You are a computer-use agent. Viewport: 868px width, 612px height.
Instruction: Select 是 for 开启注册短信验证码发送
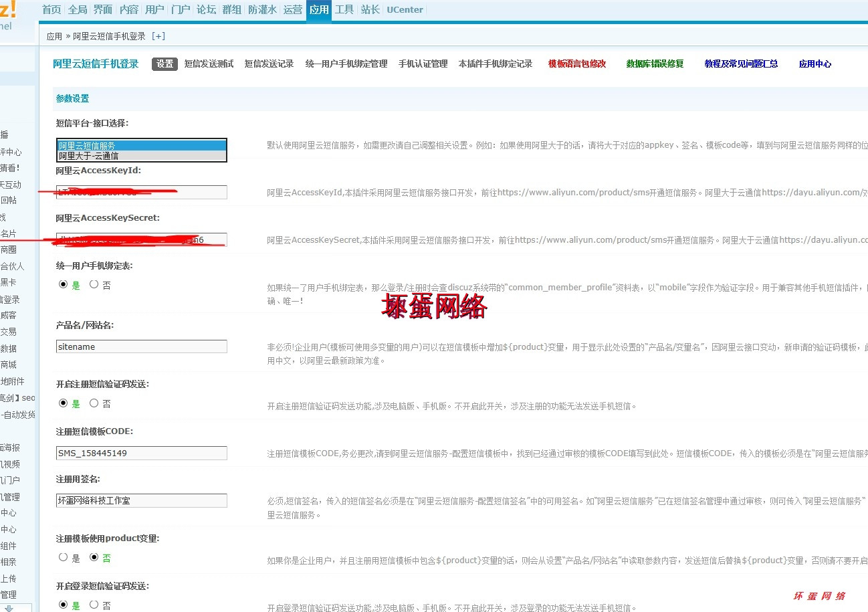[x=64, y=403]
